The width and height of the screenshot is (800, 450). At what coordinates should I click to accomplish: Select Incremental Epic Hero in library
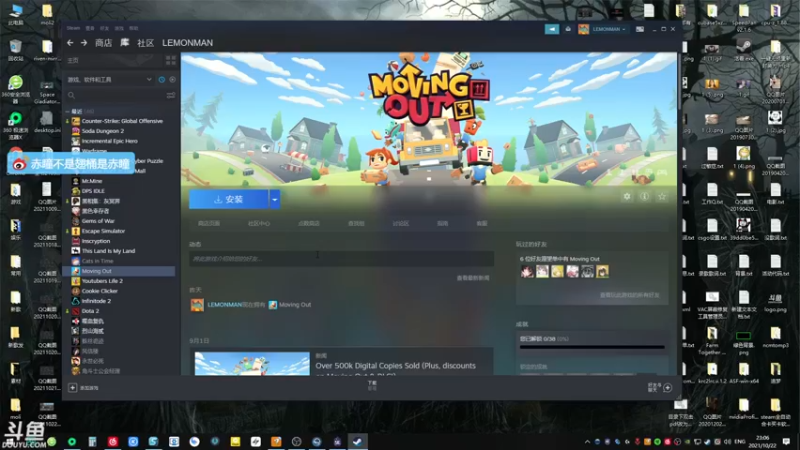110,141
